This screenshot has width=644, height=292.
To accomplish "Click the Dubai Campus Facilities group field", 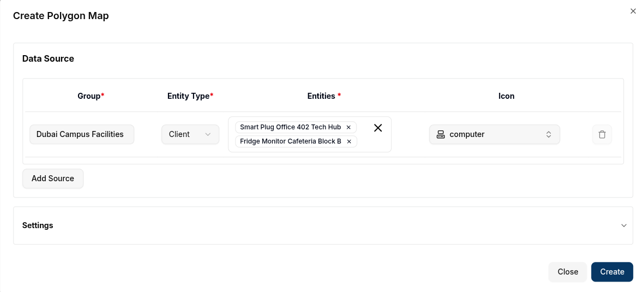I will tap(82, 134).
